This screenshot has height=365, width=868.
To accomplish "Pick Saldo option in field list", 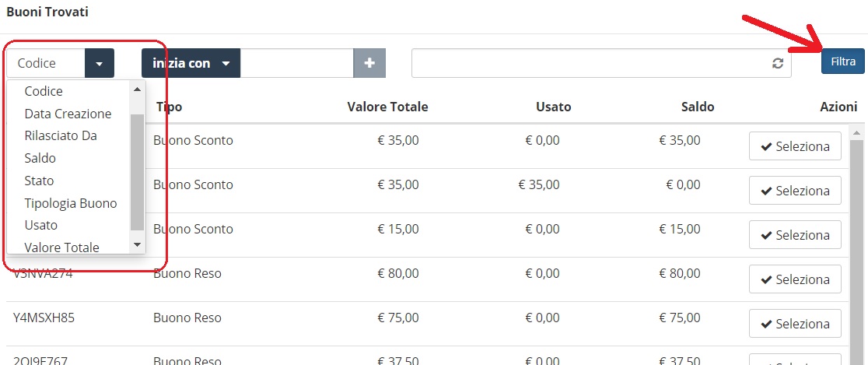I will tap(40, 159).
